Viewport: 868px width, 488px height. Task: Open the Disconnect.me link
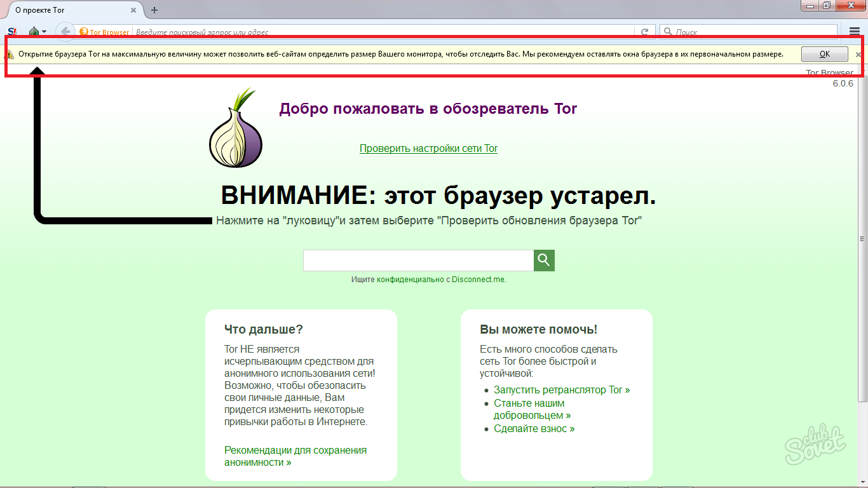click(478, 279)
